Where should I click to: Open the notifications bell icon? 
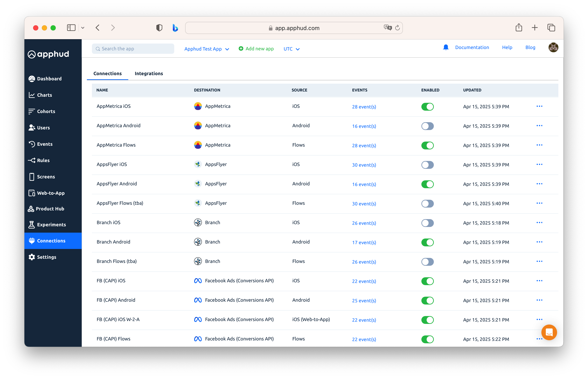click(x=446, y=47)
